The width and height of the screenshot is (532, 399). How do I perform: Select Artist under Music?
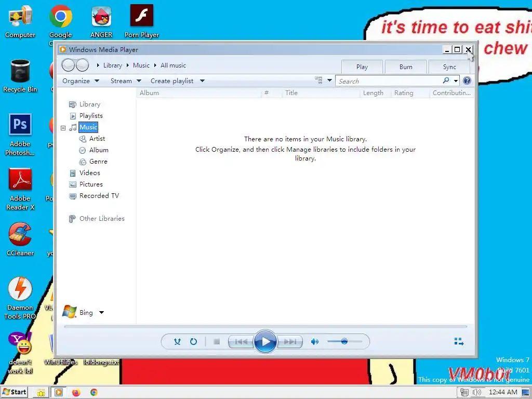coord(97,139)
